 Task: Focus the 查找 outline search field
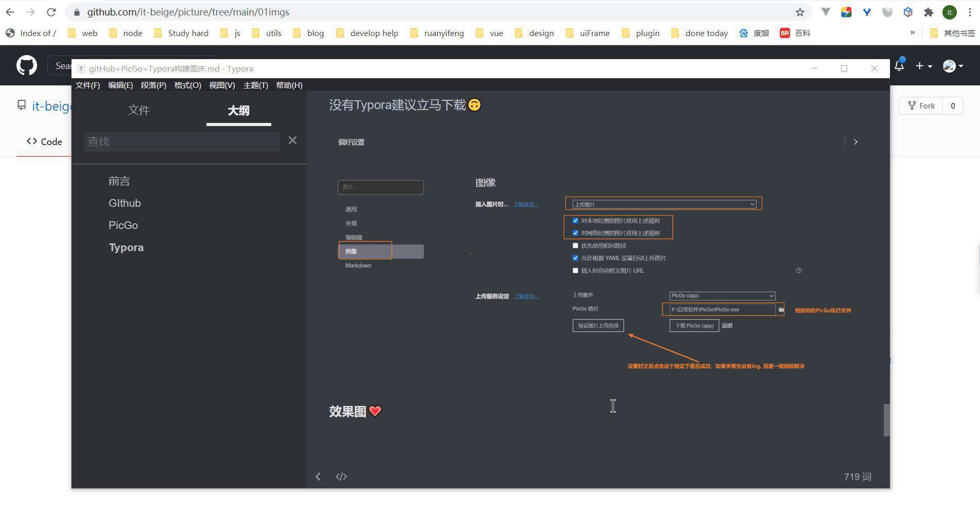pos(182,141)
